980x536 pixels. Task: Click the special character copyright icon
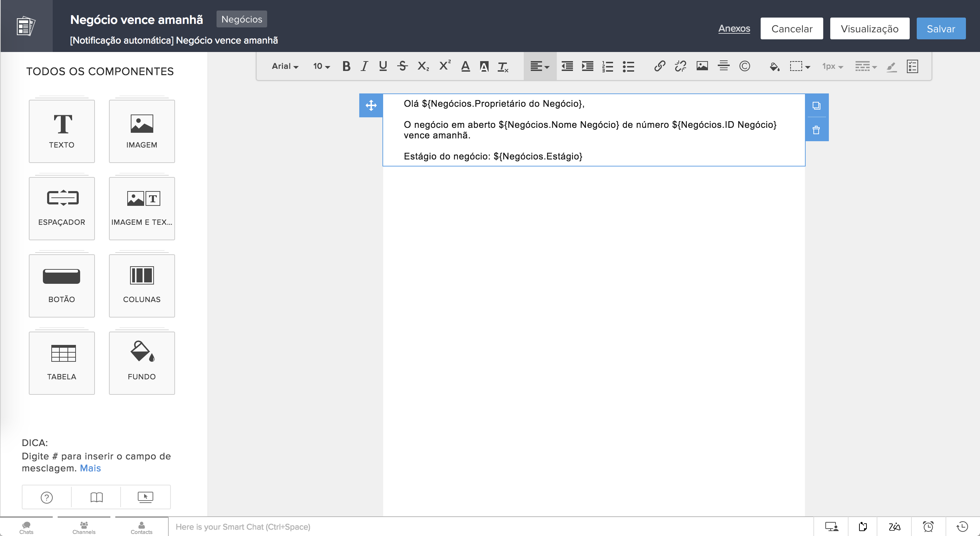coord(744,66)
